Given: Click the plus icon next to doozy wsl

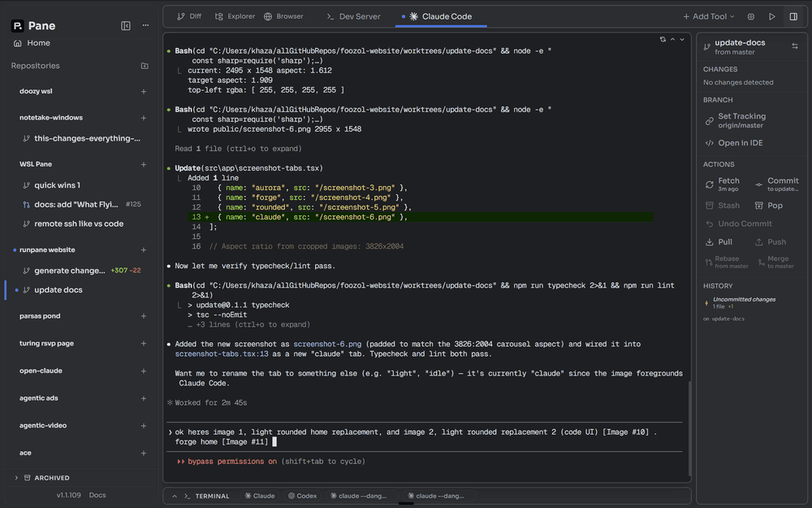Looking at the screenshot, I should point(145,91).
